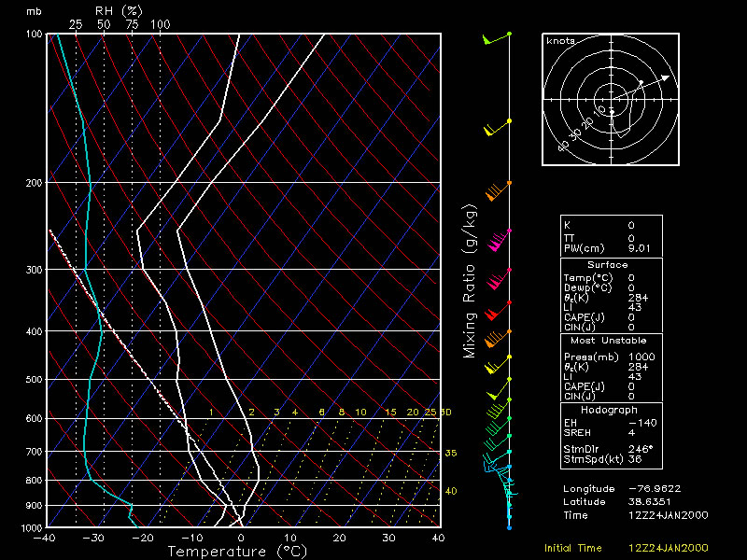Click the 500 pressure level label
The image size is (747, 560).
coord(35,380)
